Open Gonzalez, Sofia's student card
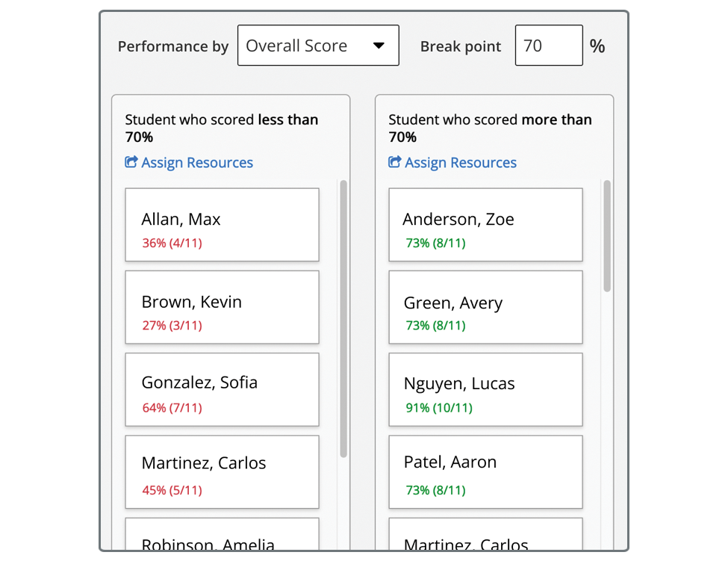 tap(222, 388)
